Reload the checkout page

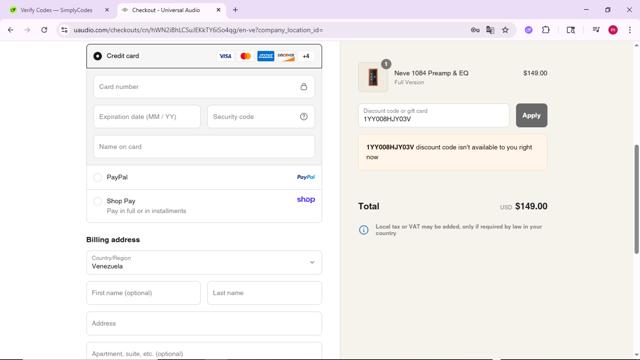[x=44, y=30]
